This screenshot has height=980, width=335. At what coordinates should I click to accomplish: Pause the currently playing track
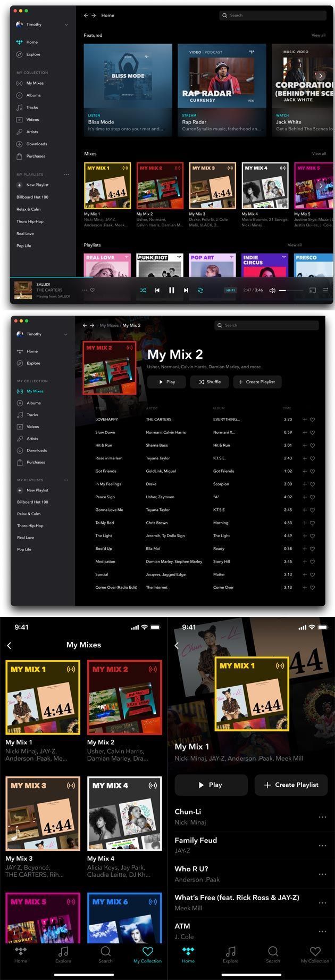click(171, 290)
